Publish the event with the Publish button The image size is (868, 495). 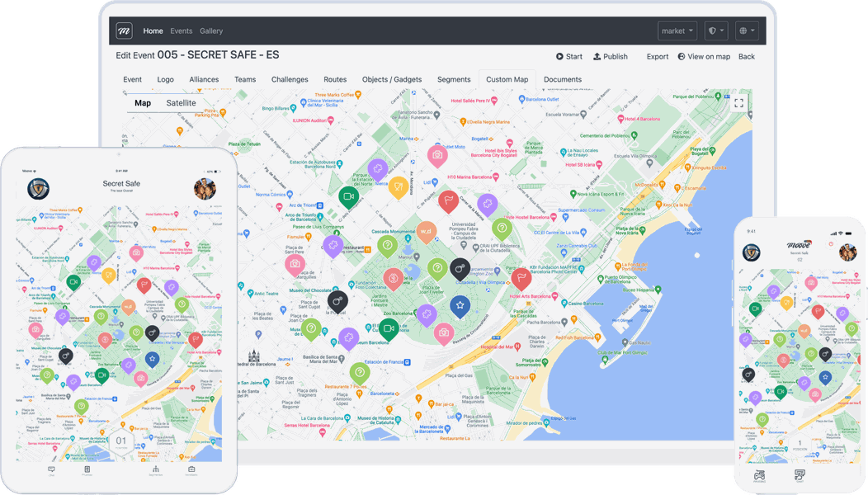(611, 56)
